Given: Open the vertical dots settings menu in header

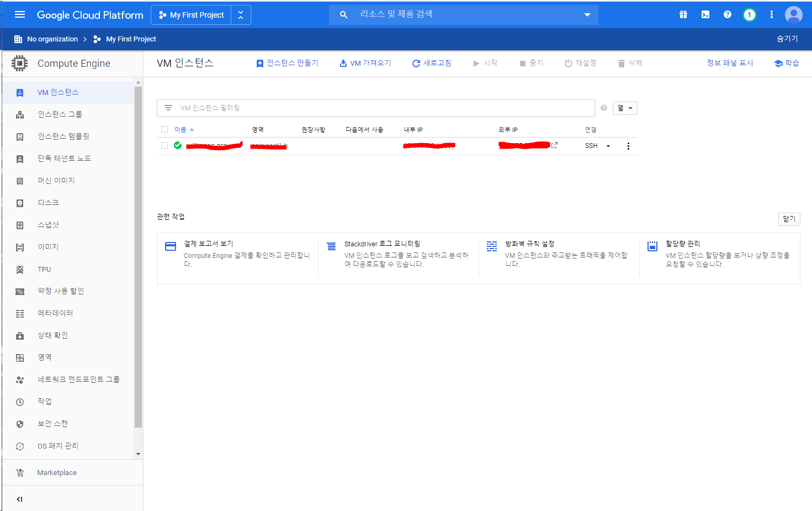Looking at the screenshot, I should pos(772,15).
